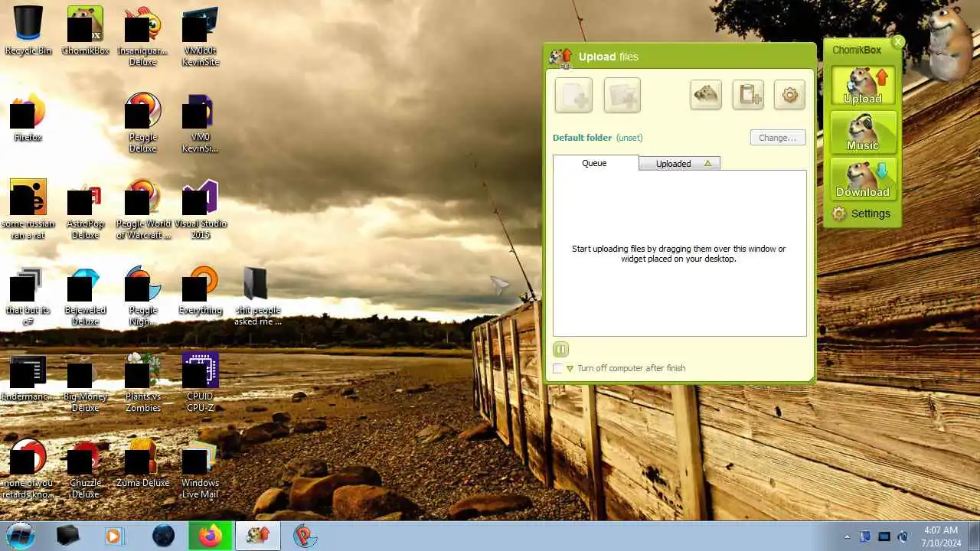Viewport: 980px width, 551px height.
Task: Open the Recycle Bin desktop icon
Action: (x=28, y=31)
